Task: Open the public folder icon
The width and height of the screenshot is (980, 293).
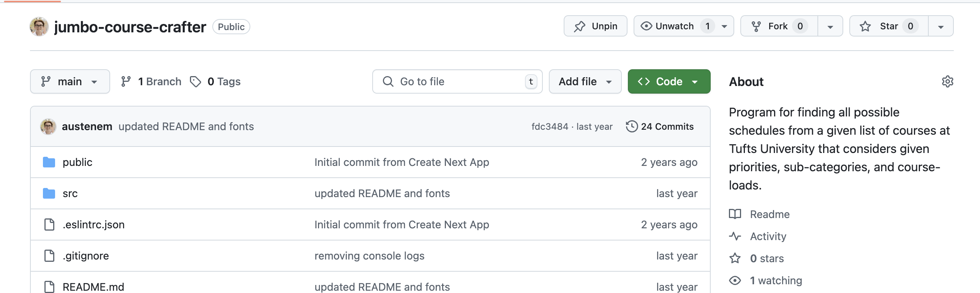Action: [49, 162]
